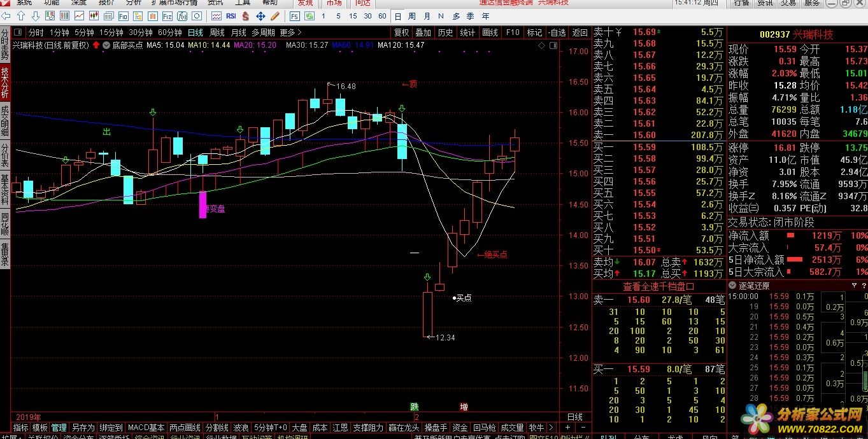Image resolution: width=868 pixels, height=439 pixels.
Task: Switch chart period to 60分钟
Action: pos(169,32)
